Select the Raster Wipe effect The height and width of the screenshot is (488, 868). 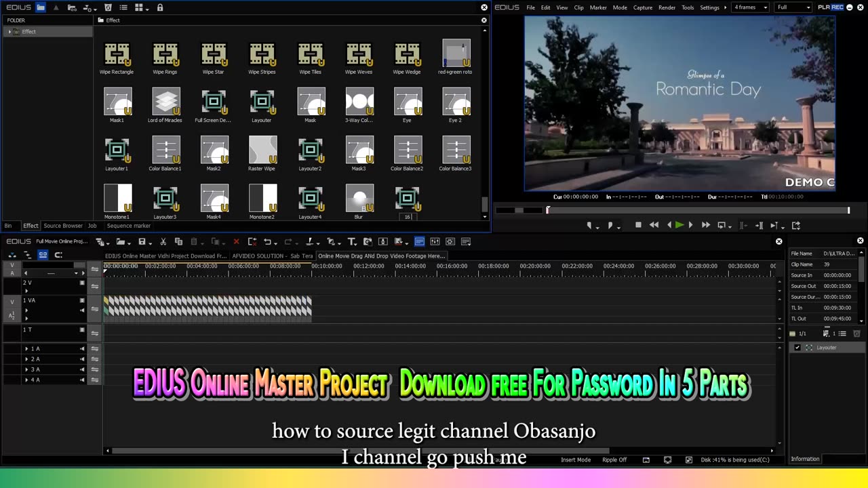[x=262, y=154]
